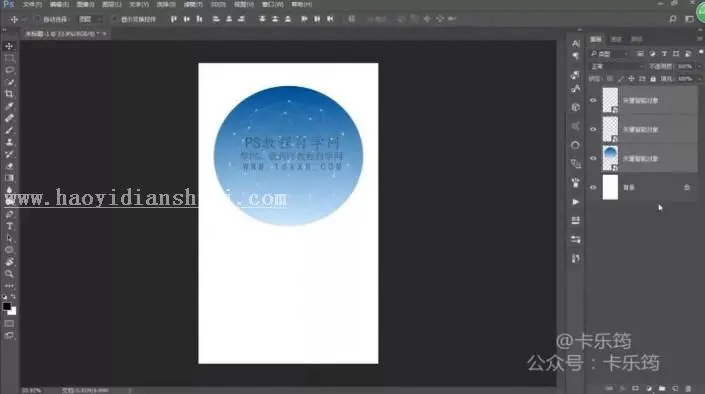Open the Image menu
Viewport: 705px width, 394px height.
(x=85, y=4)
